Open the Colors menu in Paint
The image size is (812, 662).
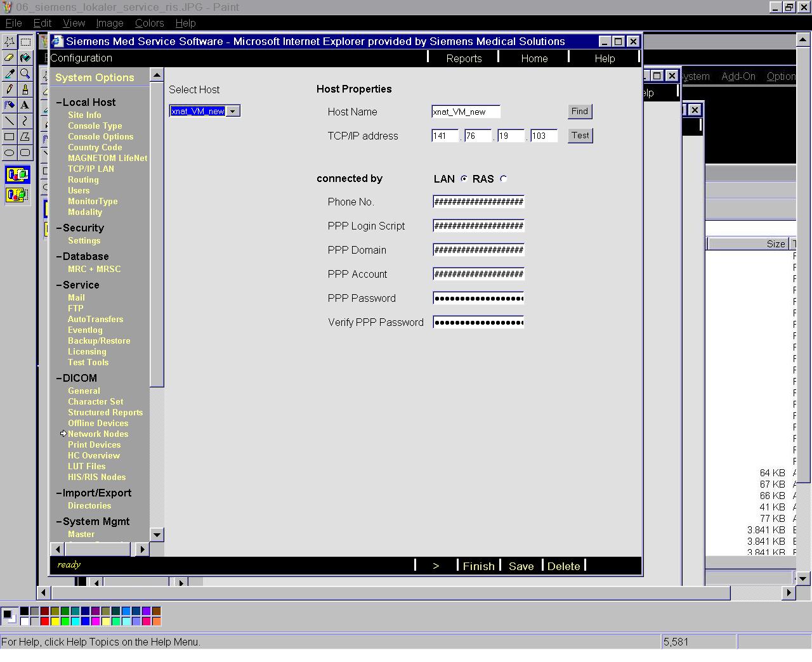pos(149,23)
